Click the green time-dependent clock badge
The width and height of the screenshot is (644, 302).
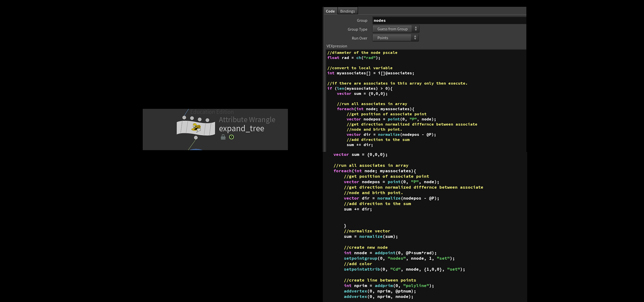coord(232,137)
